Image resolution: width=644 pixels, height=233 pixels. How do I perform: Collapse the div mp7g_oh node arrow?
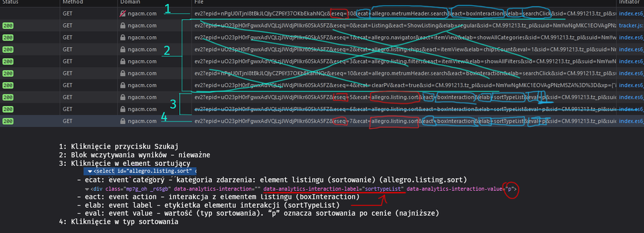point(87,189)
